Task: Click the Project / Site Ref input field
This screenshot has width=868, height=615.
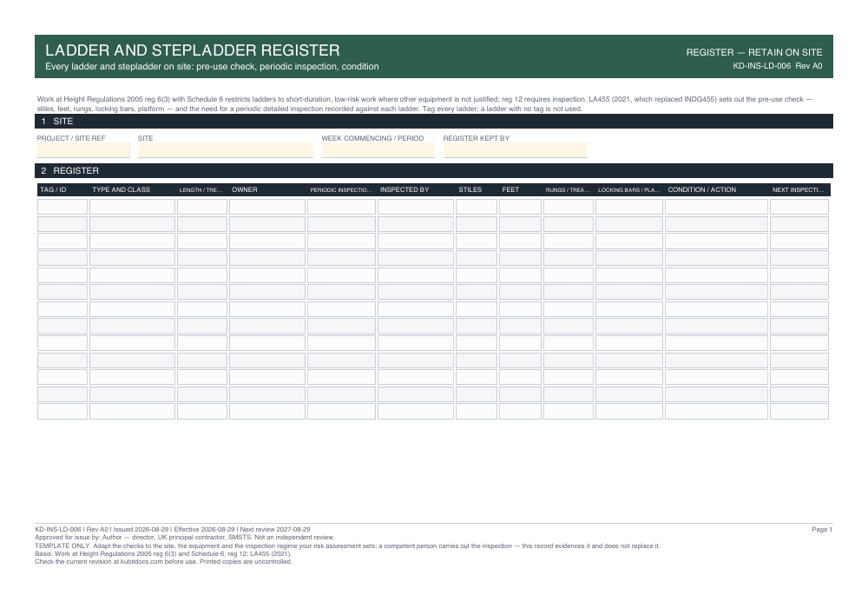Action: [x=83, y=150]
